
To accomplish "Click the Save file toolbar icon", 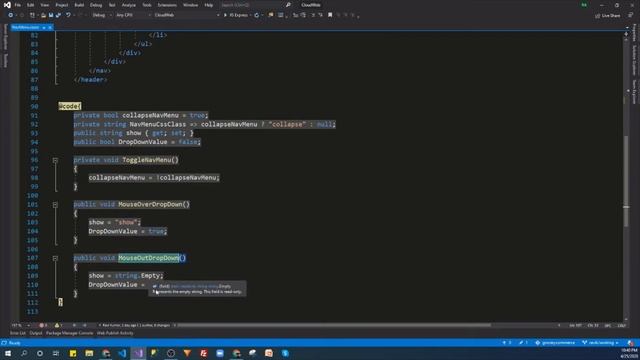I will pyautogui.click(x=51, y=15).
